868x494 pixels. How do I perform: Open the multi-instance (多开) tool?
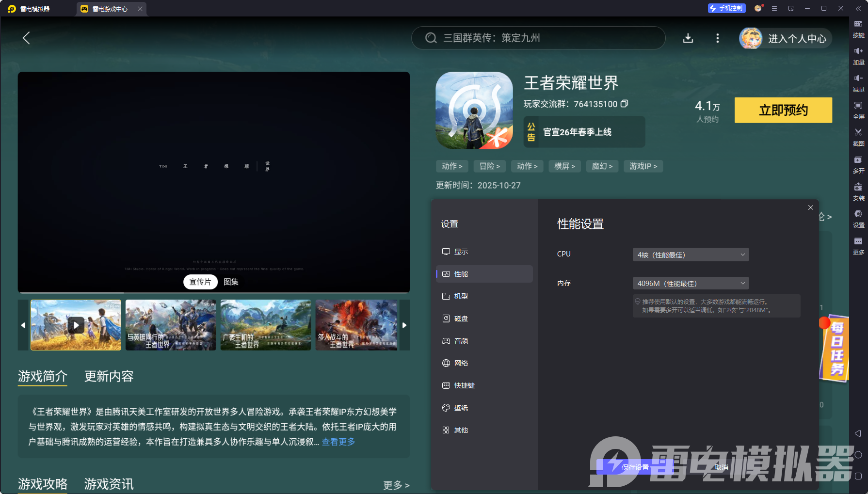tap(858, 160)
